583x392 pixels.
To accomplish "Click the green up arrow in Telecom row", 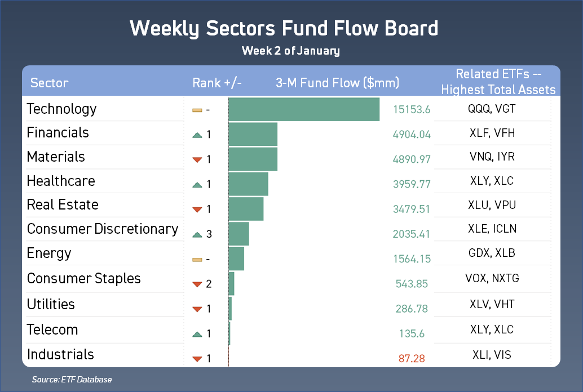I will coord(197,334).
